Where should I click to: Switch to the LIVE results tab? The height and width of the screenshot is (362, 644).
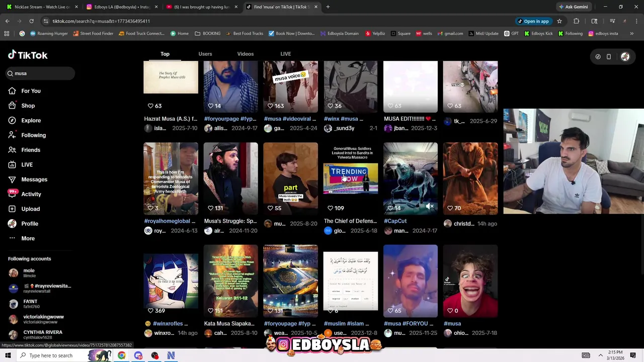(286, 54)
